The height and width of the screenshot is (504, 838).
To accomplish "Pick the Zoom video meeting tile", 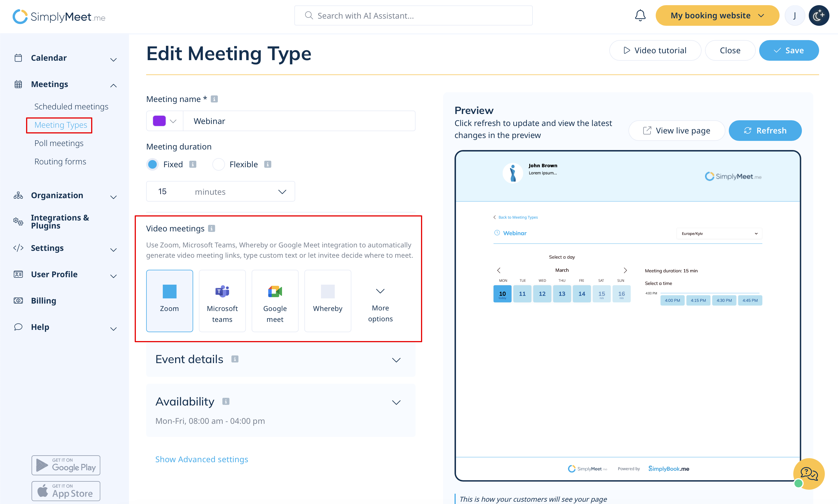I will click(x=169, y=301).
